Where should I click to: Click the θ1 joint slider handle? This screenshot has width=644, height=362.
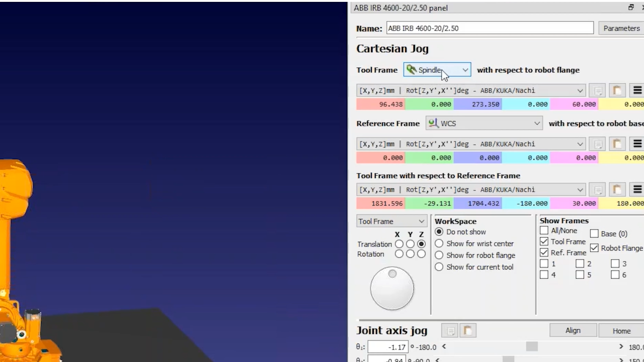pyautogui.click(x=532, y=347)
